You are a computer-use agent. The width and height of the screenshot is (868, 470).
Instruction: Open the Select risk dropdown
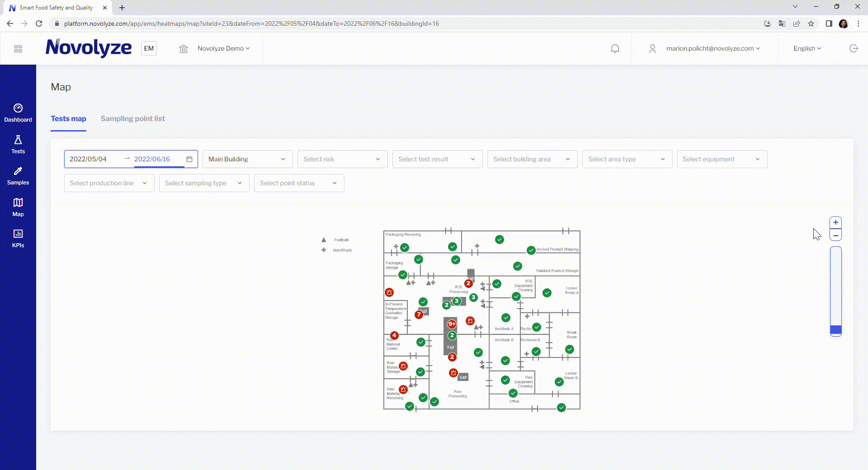point(342,159)
